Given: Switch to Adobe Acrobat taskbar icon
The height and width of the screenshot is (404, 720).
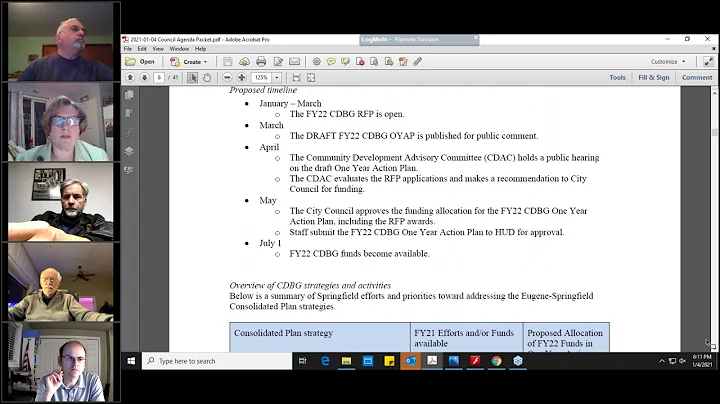Looking at the screenshot, I should coord(432,361).
